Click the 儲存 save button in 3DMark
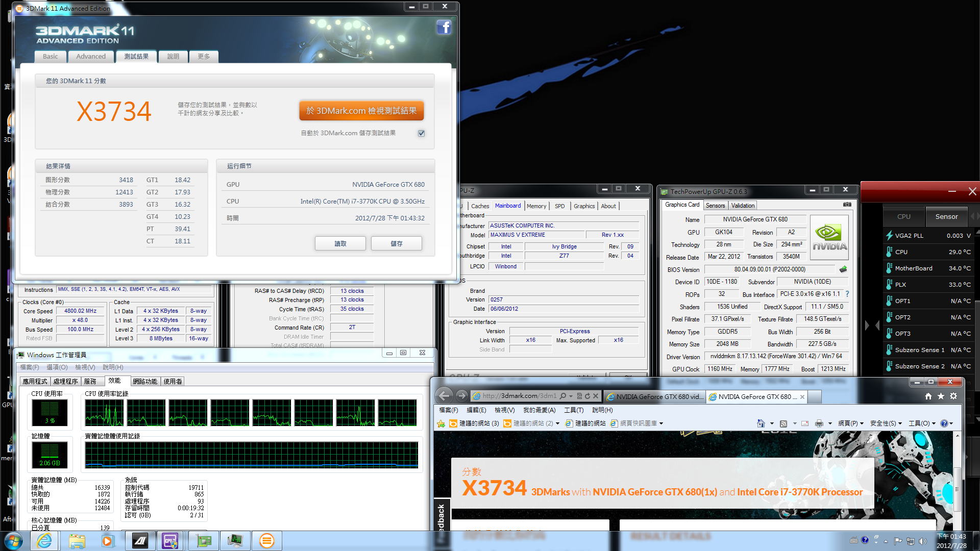 [x=397, y=243]
